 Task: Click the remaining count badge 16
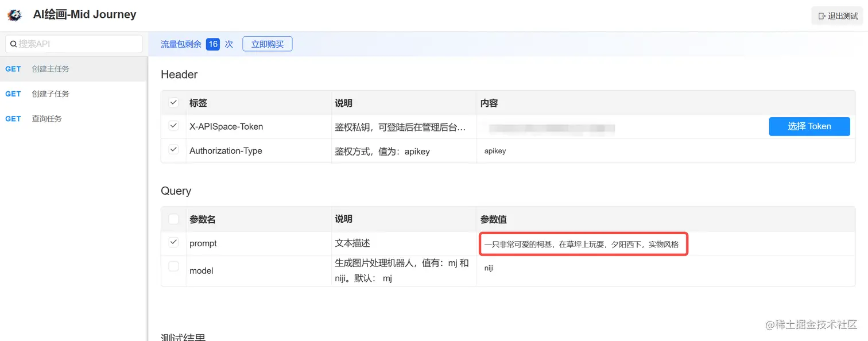[x=213, y=44]
